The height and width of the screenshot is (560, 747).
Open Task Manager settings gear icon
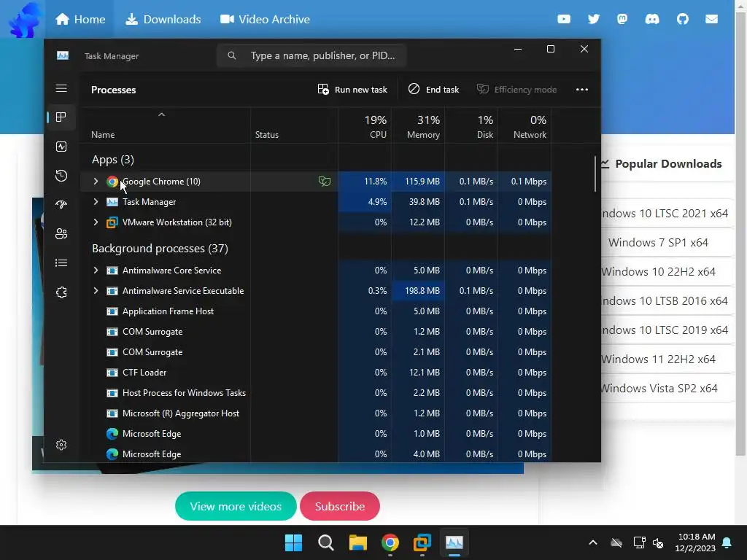point(61,445)
